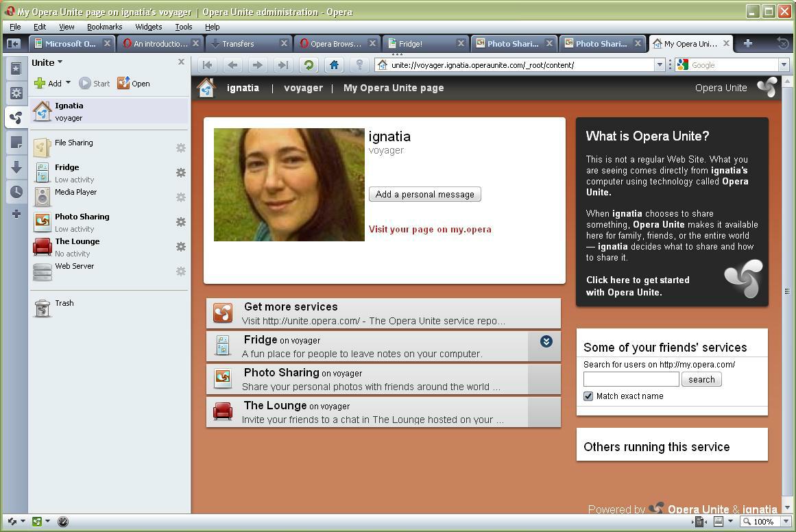Select the Unite panel icon in sidebar

pos(16,118)
